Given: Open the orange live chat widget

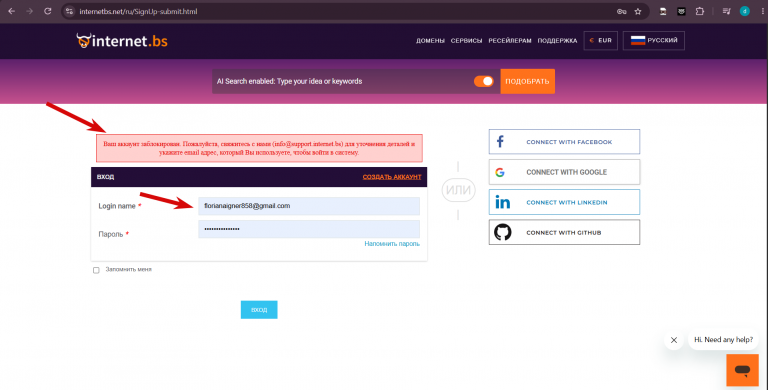Looking at the screenshot, I should click(x=743, y=370).
